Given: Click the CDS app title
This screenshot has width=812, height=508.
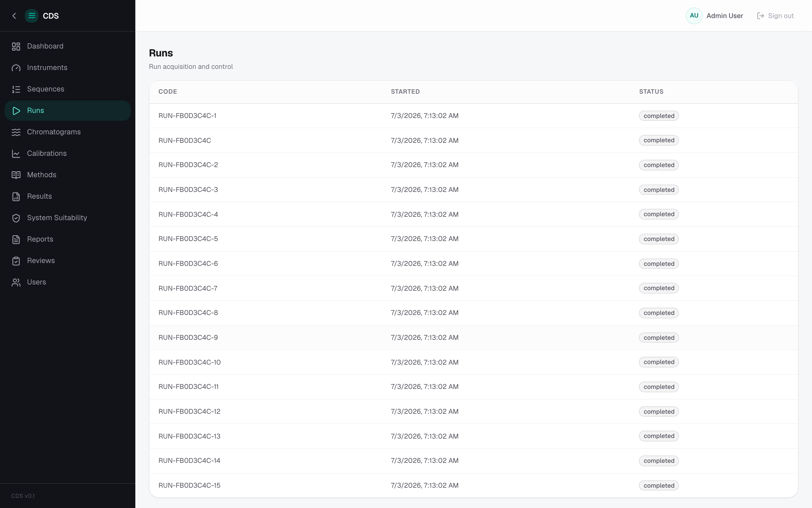Looking at the screenshot, I should click(x=51, y=16).
